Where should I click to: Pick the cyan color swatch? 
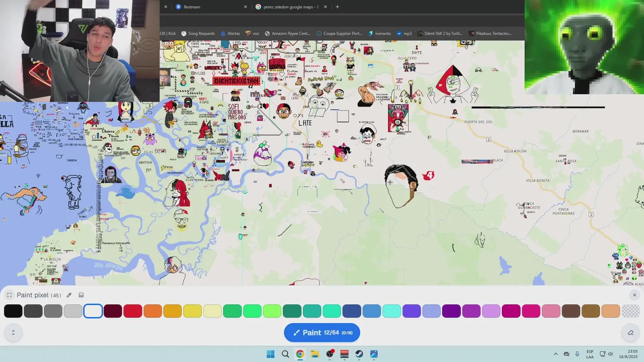pyautogui.click(x=391, y=311)
